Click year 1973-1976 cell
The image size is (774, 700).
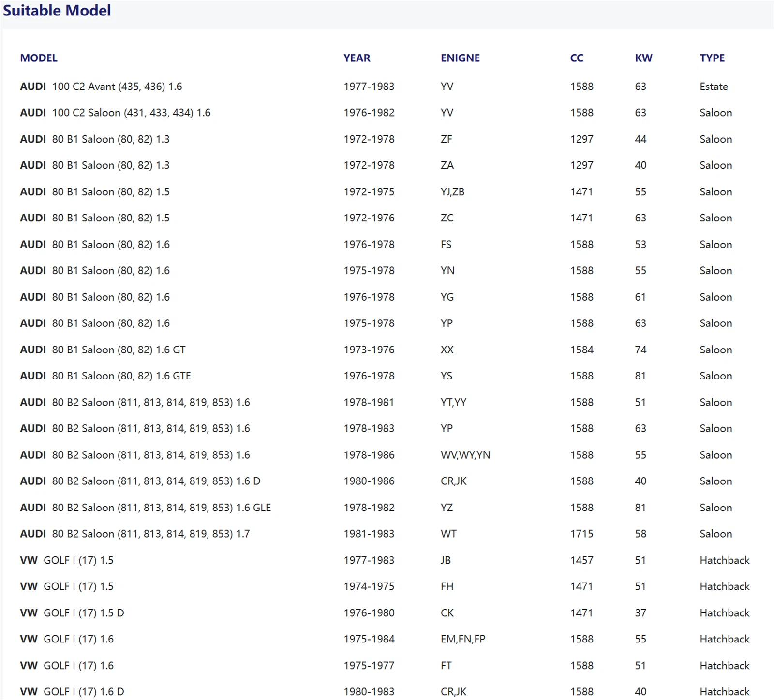pyautogui.click(x=369, y=350)
